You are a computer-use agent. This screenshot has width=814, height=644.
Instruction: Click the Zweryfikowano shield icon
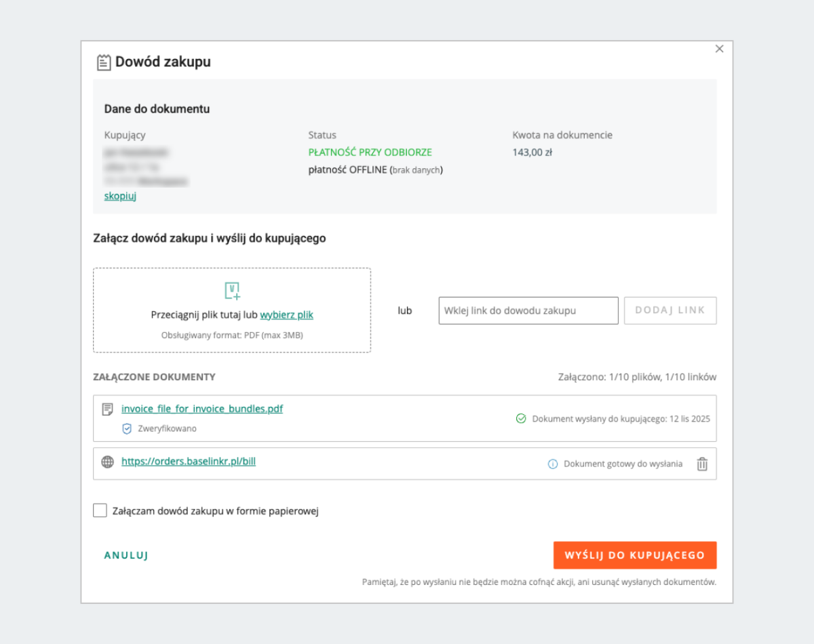127,428
